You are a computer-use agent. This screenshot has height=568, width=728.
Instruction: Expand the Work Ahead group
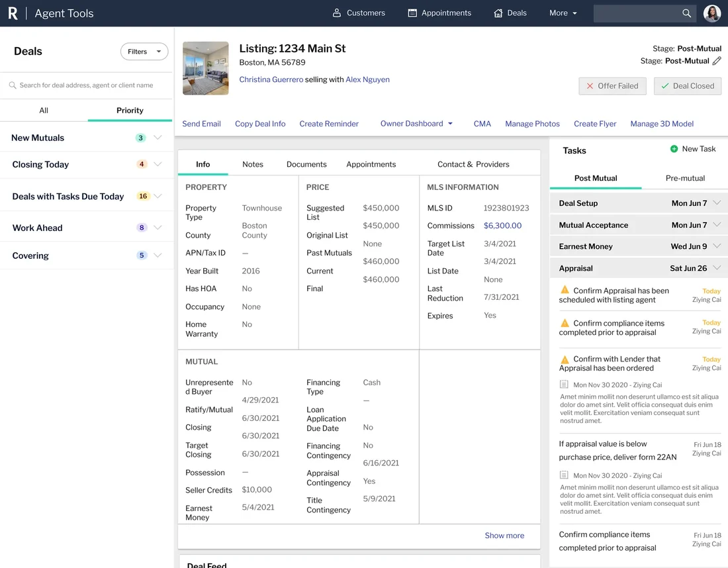[158, 228]
